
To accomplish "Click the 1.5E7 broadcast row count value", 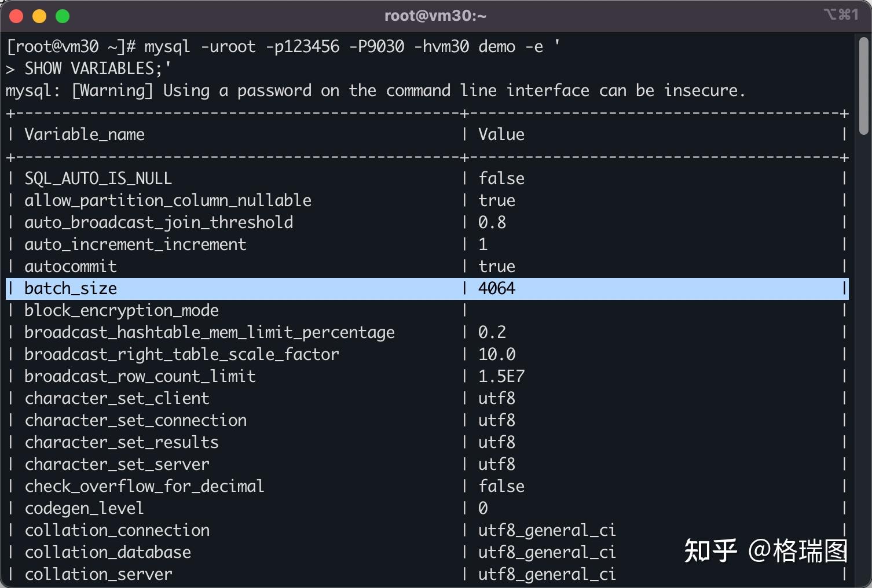I will [x=501, y=376].
